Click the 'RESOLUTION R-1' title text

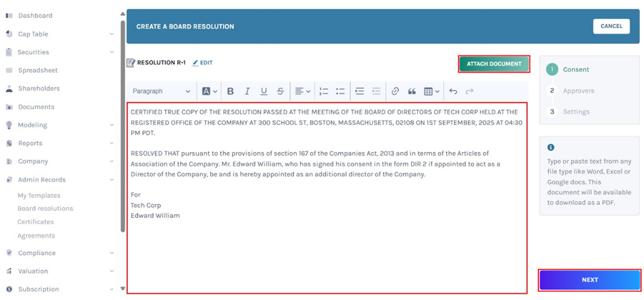[x=162, y=63]
